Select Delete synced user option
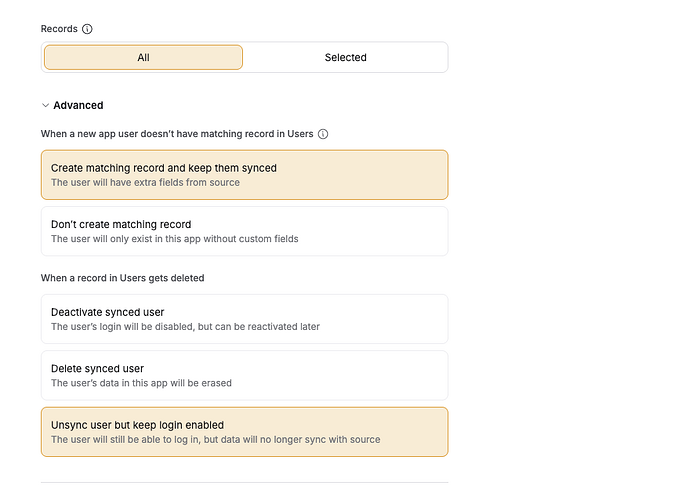The height and width of the screenshot is (500, 674). tap(244, 375)
